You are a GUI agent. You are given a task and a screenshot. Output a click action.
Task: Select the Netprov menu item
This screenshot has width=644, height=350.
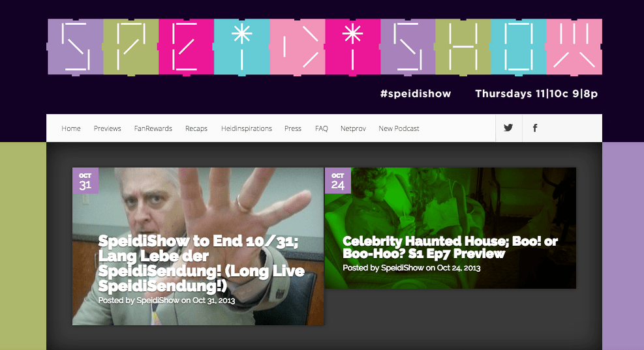click(x=353, y=128)
